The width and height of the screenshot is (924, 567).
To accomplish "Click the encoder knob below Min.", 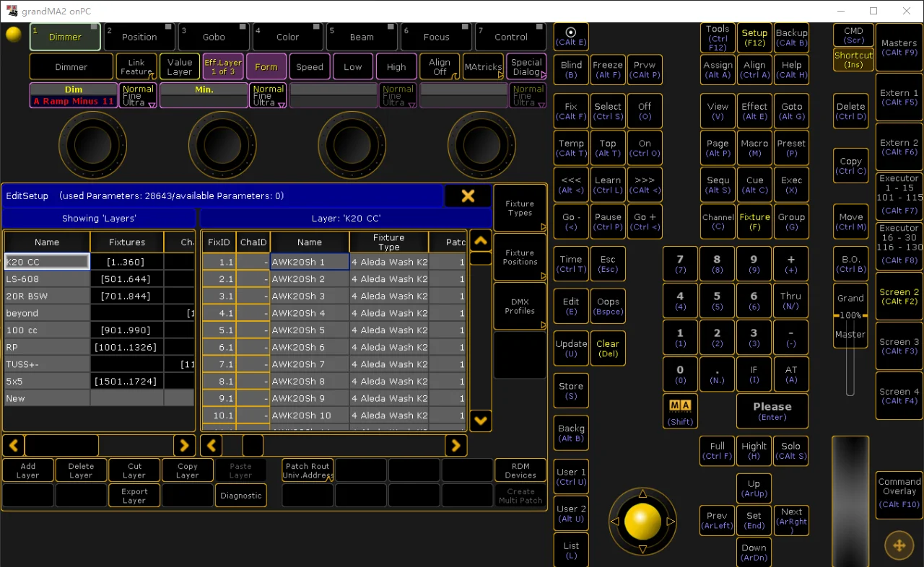I will (222, 145).
